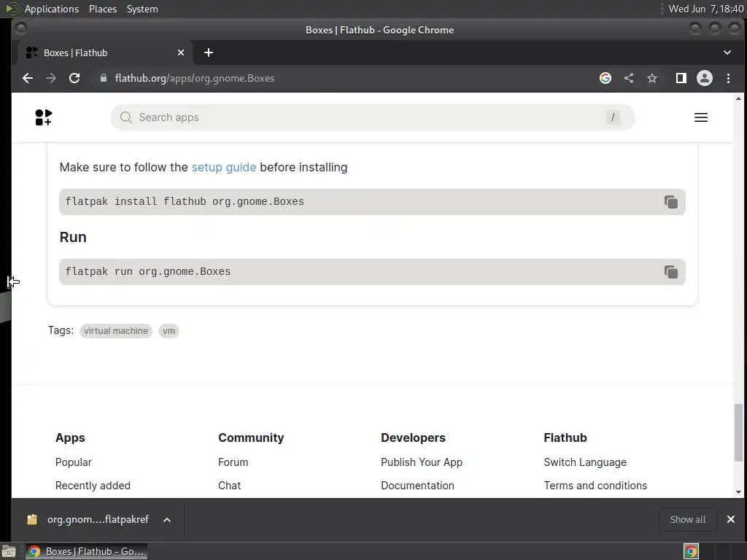The image size is (747, 560).
Task: Select the Boxes | Flathub tab
Action: [105, 52]
